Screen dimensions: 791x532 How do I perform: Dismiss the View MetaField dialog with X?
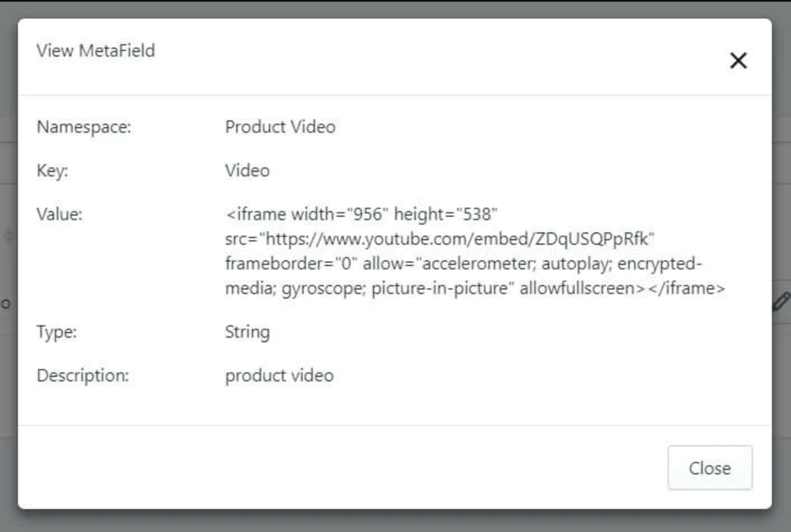click(738, 61)
